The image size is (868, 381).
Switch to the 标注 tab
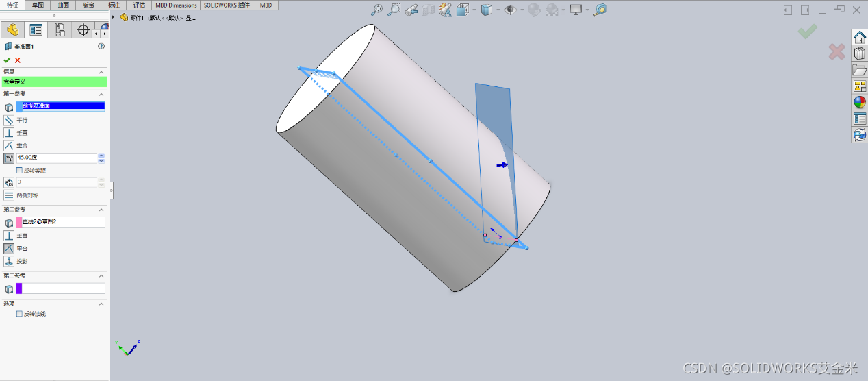click(x=114, y=5)
